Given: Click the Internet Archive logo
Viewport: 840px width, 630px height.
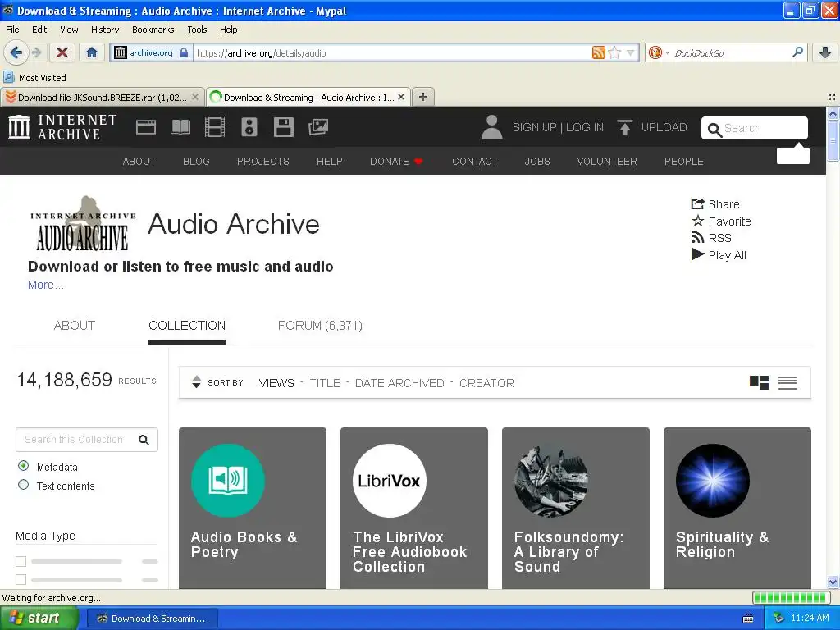Looking at the screenshot, I should coord(62,127).
